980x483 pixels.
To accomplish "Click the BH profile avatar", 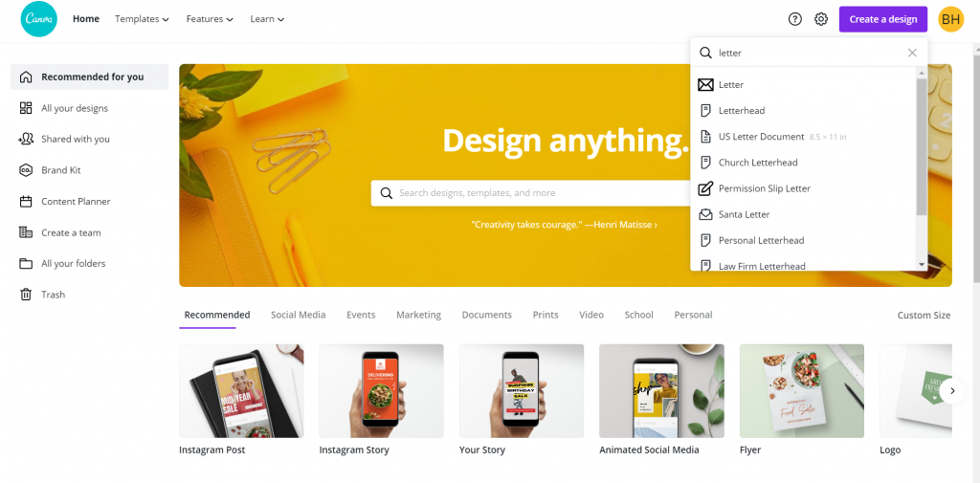I will 950,19.
